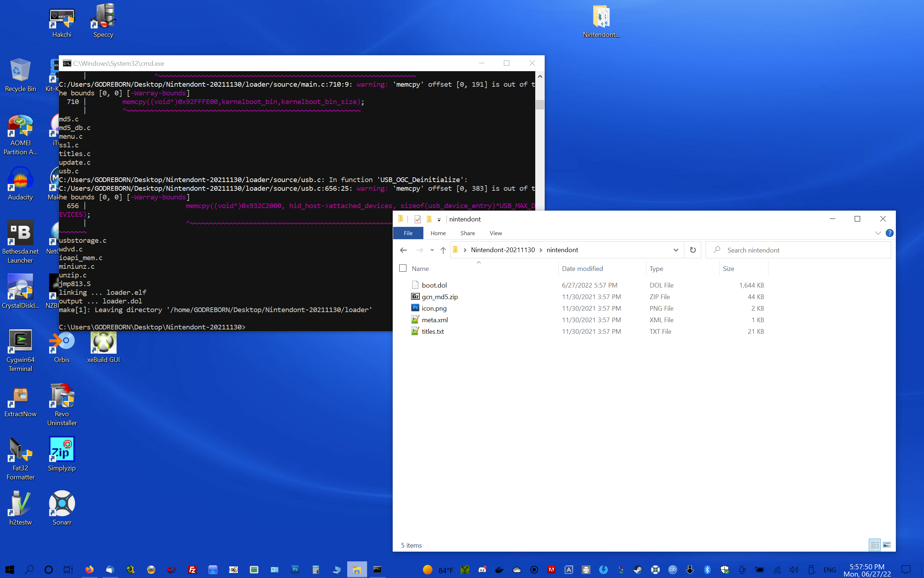Select the icon.png file

[x=434, y=308]
